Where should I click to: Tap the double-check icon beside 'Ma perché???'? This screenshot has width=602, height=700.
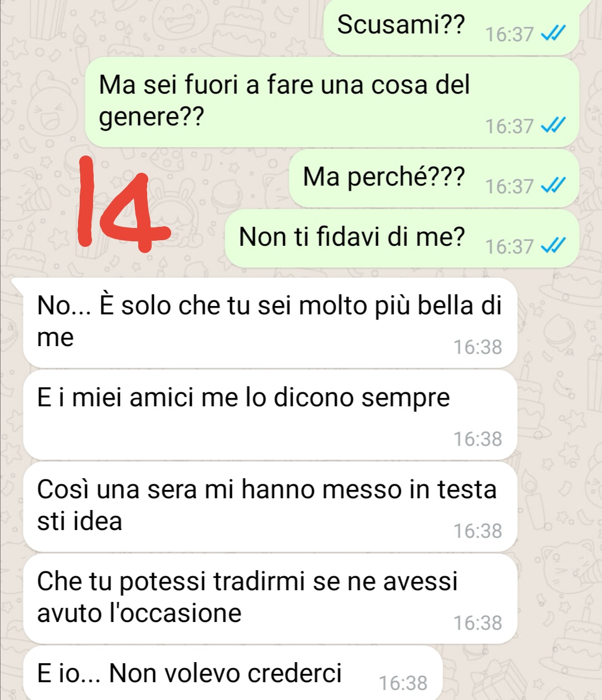pyautogui.click(x=554, y=186)
